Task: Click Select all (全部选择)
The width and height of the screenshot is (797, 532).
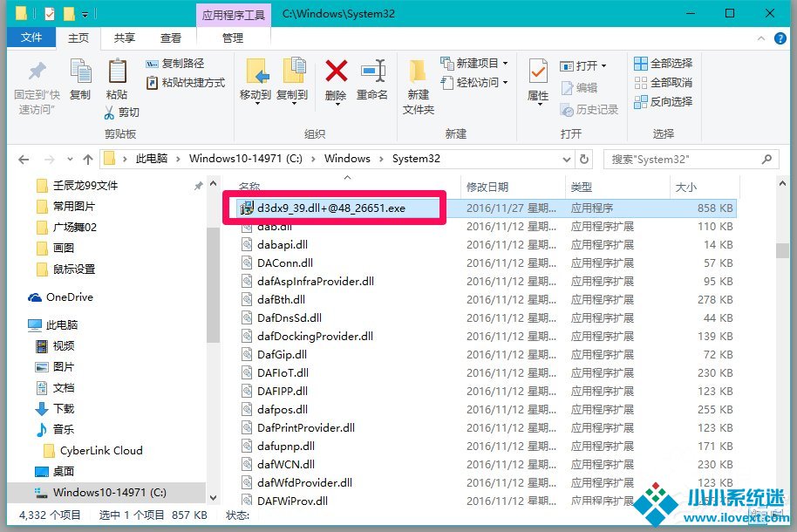Action: point(664,64)
